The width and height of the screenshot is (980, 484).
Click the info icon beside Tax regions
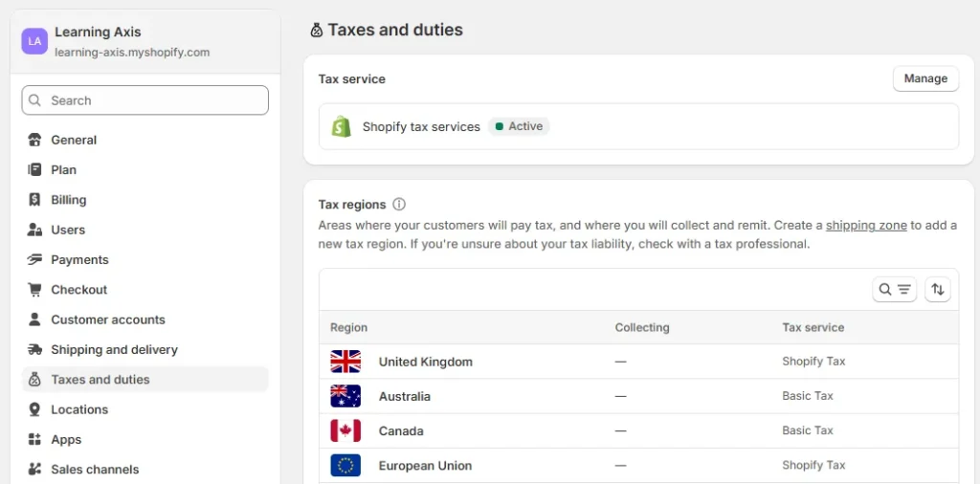399,205
